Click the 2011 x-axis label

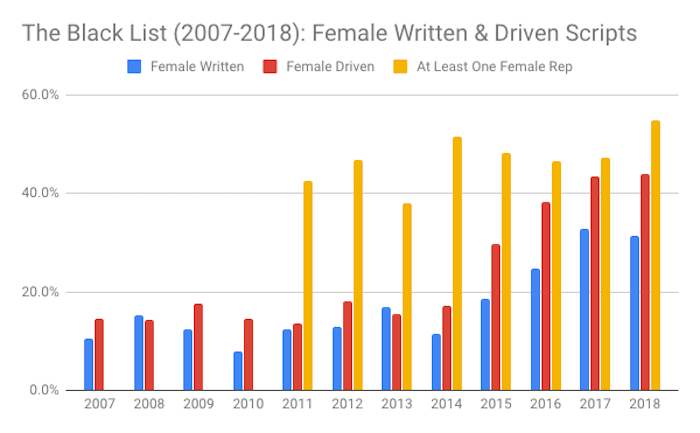coord(298,404)
